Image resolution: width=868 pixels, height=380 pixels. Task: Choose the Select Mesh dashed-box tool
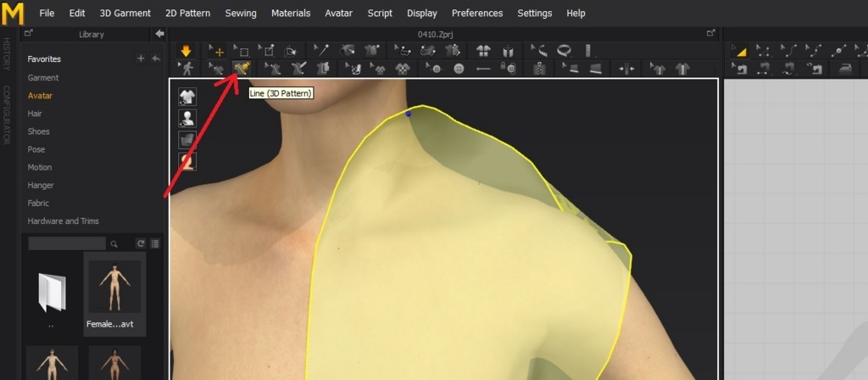pos(242,51)
